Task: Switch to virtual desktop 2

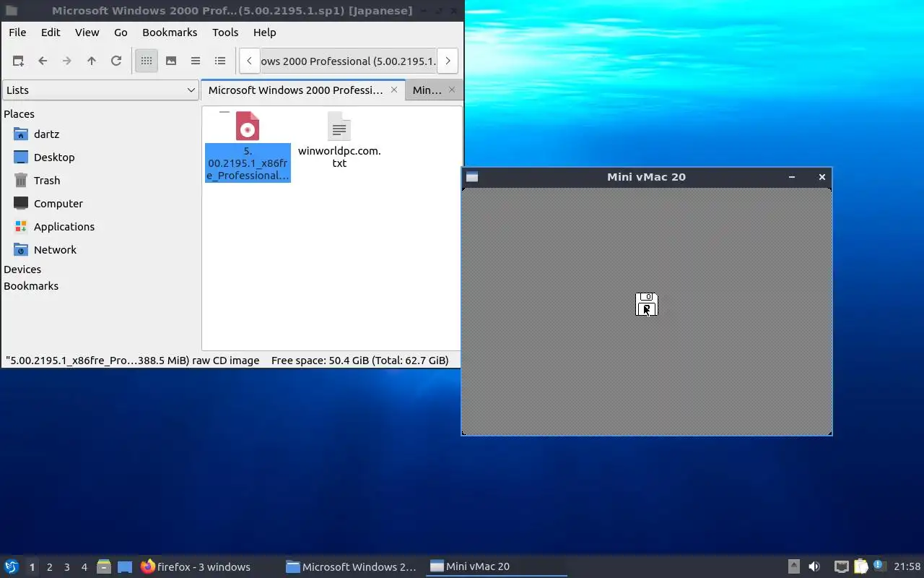Action: tap(49, 567)
